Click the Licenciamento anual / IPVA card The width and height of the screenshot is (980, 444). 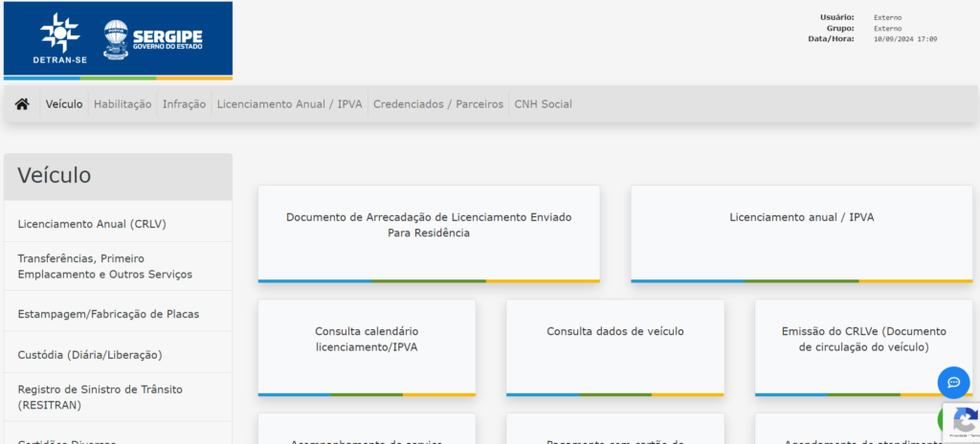pos(801,233)
